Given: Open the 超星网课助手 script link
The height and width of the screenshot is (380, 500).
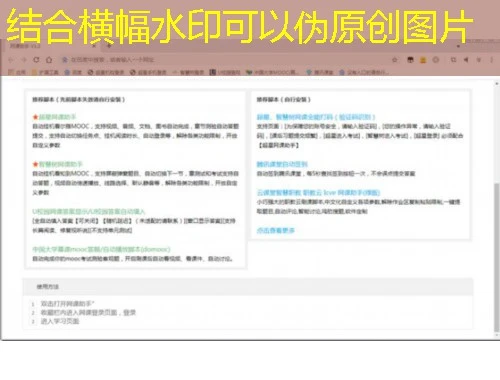Looking at the screenshot, I should [57, 117].
